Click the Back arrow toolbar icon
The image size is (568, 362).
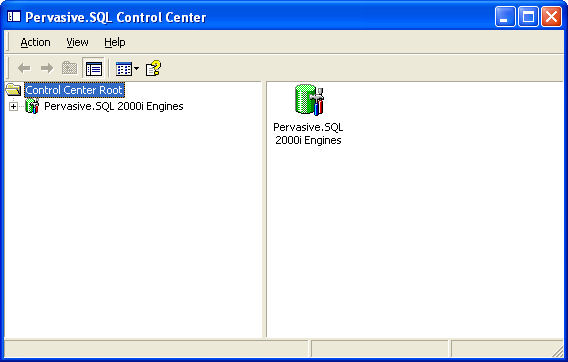pos(24,68)
